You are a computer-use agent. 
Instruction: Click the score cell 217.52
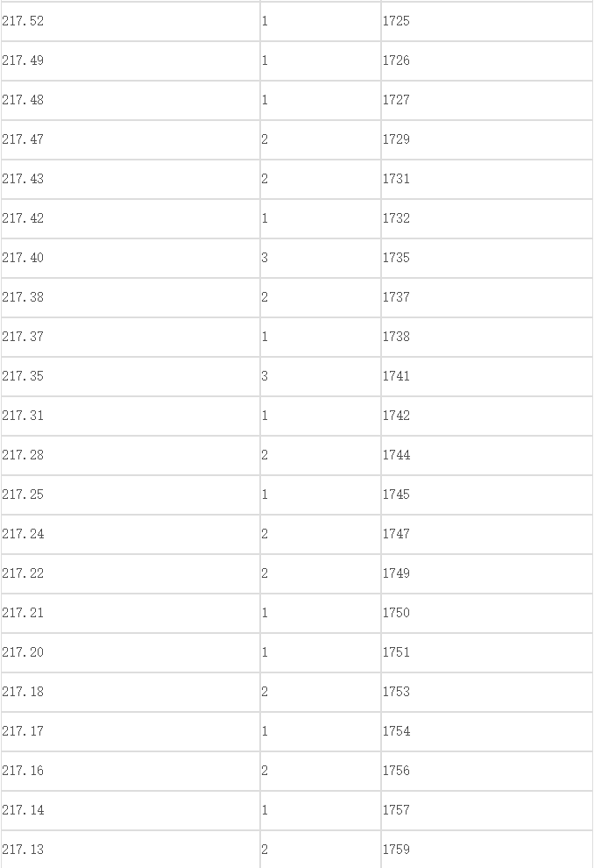[131, 21]
